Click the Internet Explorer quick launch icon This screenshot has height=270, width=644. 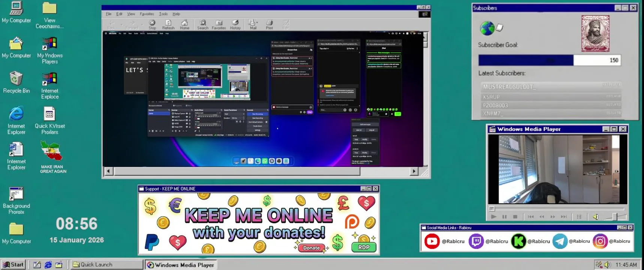pos(48,265)
